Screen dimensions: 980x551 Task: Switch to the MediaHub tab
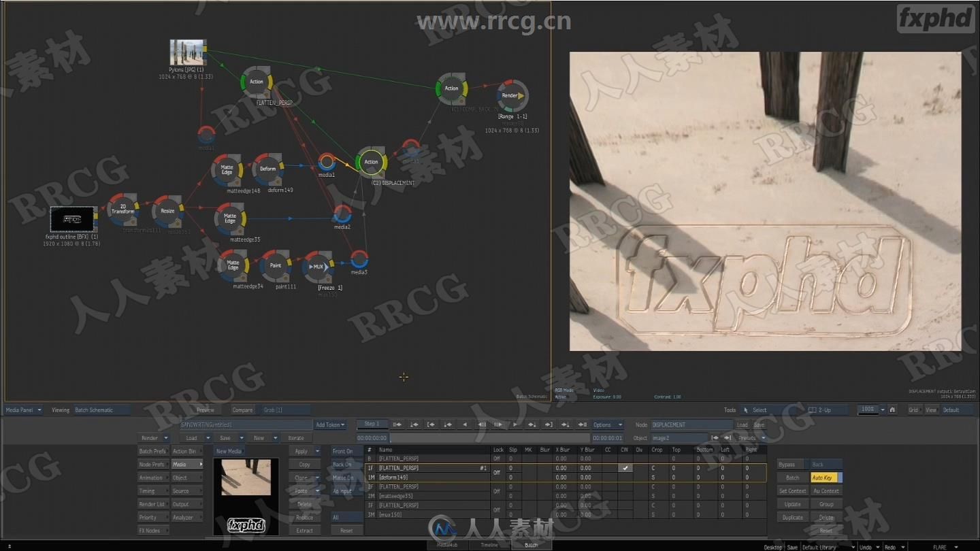(447, 545)
